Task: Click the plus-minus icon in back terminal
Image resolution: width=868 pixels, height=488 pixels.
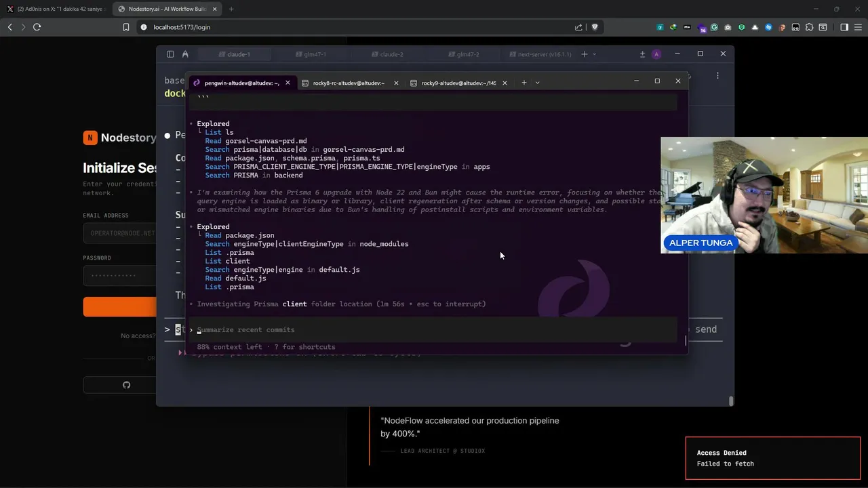Action: coord(642,54)
